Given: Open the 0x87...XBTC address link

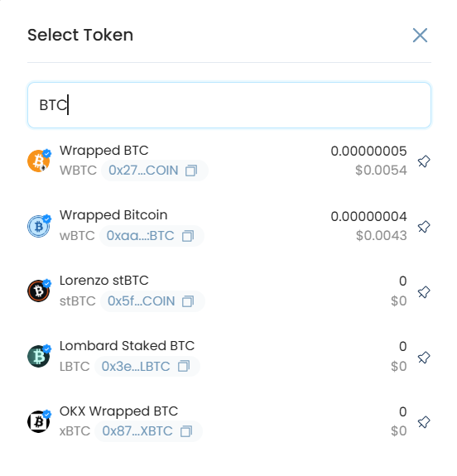Looking at the screenshot, I should [x=137, y=431].
